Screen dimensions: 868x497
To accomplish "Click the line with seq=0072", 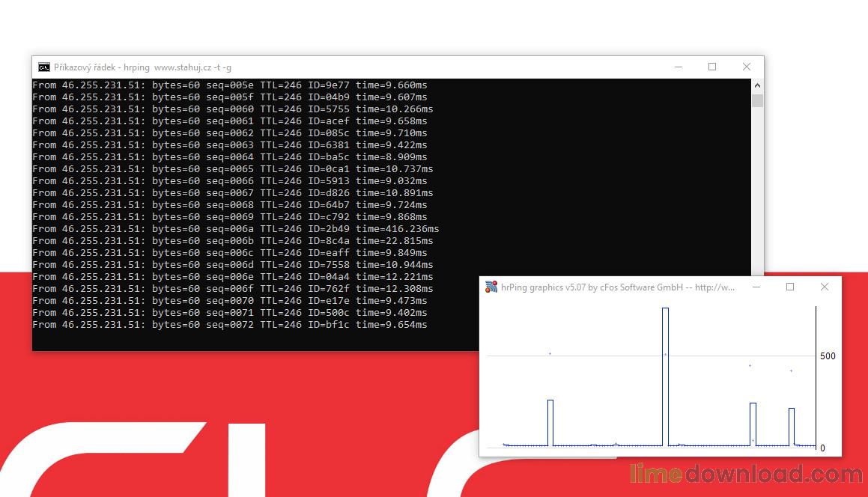I will [x=230, y=325].
